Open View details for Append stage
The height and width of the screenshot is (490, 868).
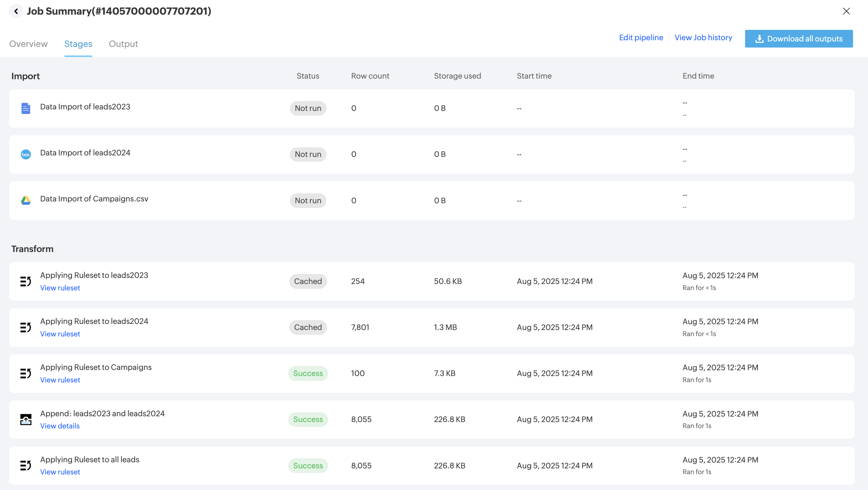(x=60, y=426)
